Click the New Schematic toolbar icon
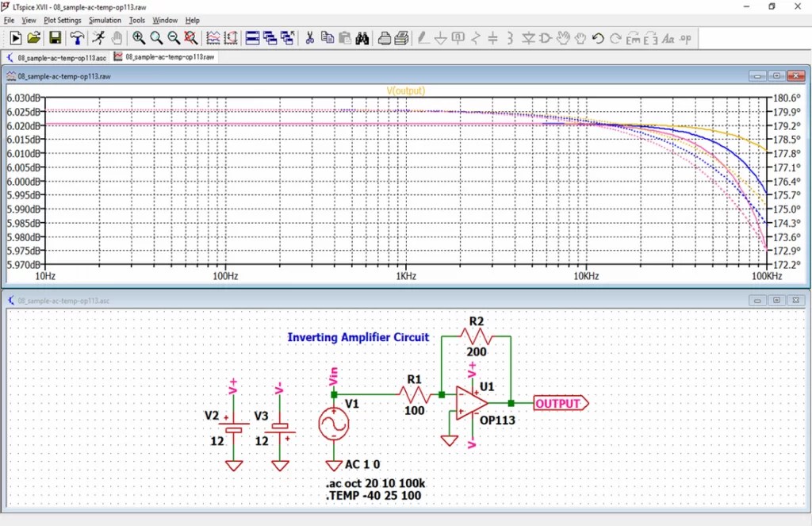 point(16,38)
